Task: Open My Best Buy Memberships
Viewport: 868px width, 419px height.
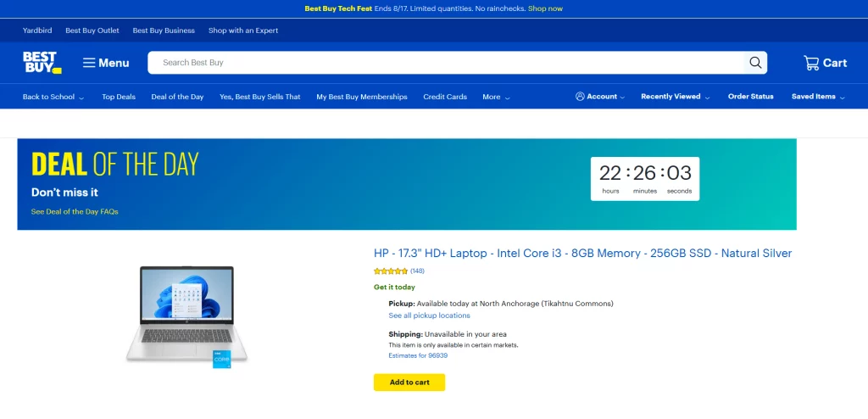Action: (x=362, y=97)
